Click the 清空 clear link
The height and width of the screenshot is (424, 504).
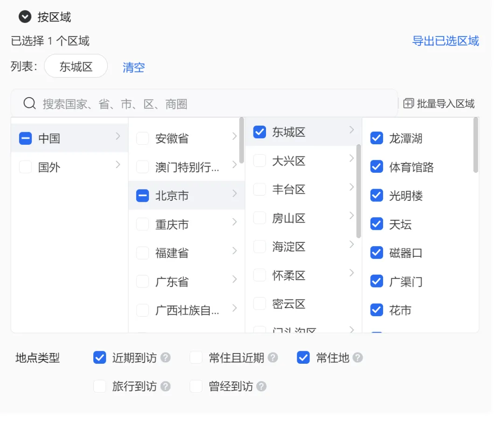pos(133,67)
